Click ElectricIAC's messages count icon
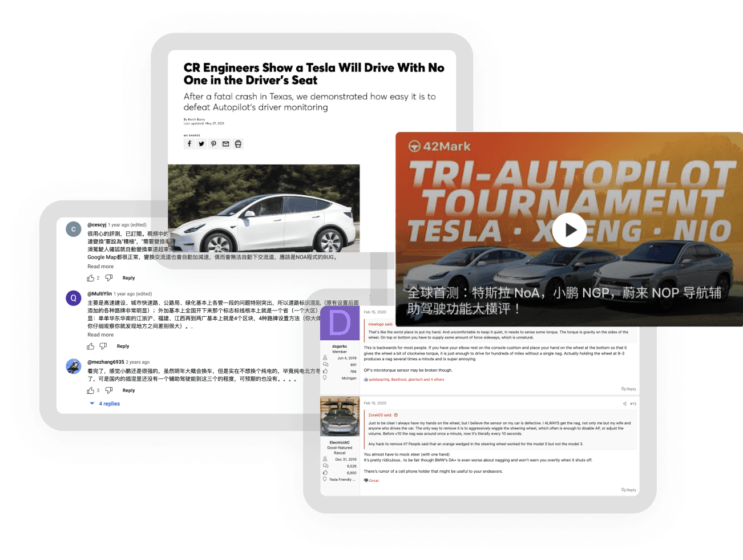The image size is (743, 560). point(325,466)
